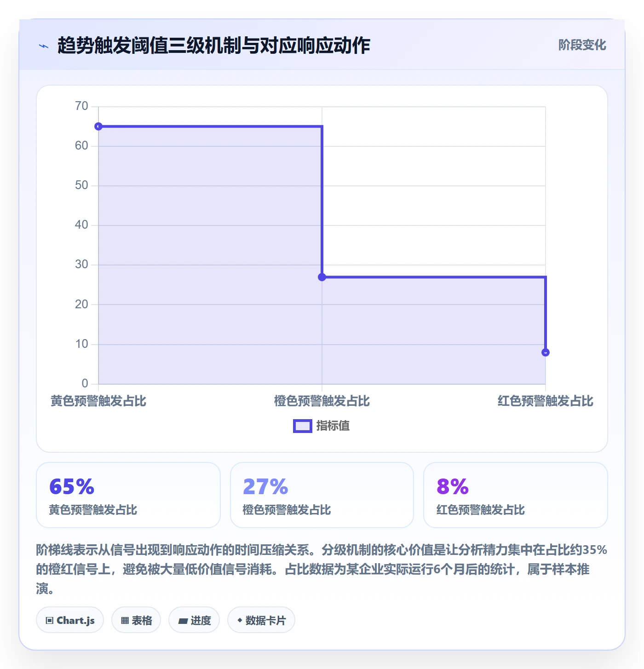This screenshot has width=644, height=669.
Task: Click the 65% stat card
Action: (x=128, y=495)
